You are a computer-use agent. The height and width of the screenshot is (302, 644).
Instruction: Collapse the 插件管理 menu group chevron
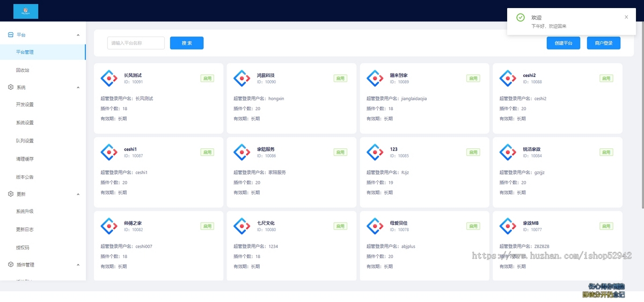[78, 265]
